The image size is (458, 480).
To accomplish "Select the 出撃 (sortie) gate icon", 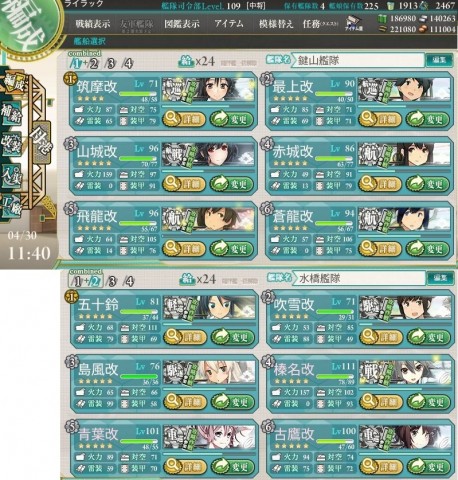I will tap(41, 142).
